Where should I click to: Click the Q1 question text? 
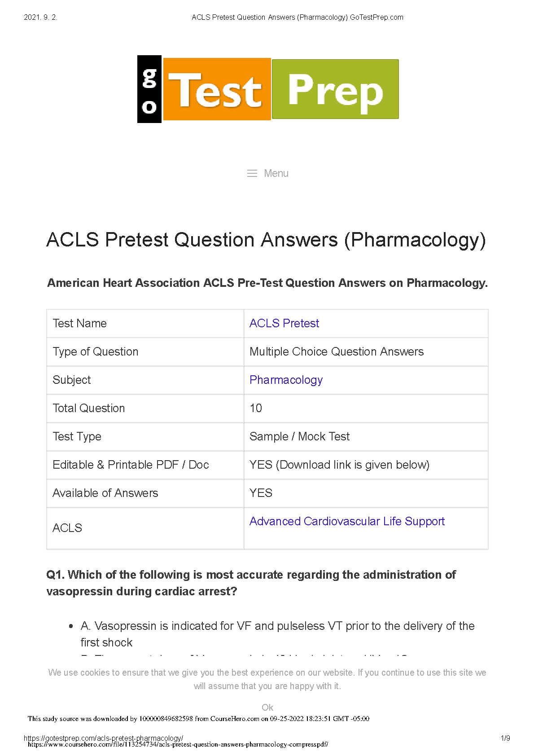(251, 583)
